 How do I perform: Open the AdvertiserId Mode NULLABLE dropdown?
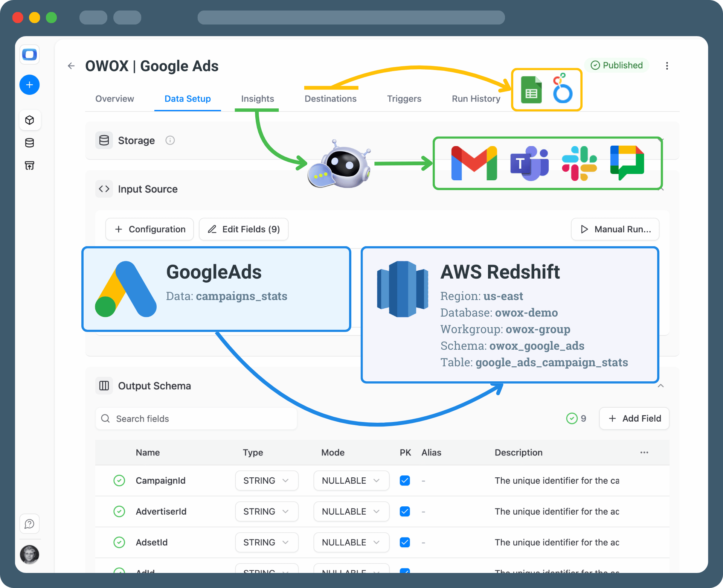[351, 512]
